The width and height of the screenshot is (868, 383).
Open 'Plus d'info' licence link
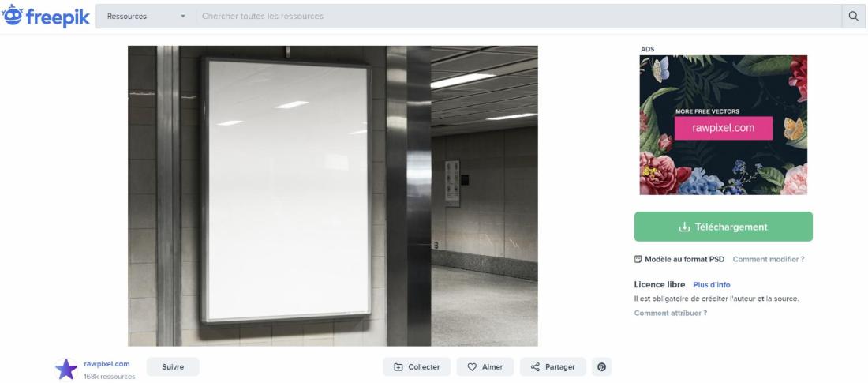pyautogui.click(x=711, y=285)
